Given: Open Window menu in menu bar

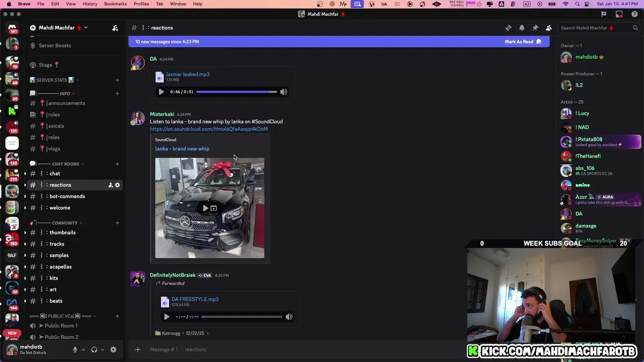Looking at the screenshot, I should pos(178,4).
